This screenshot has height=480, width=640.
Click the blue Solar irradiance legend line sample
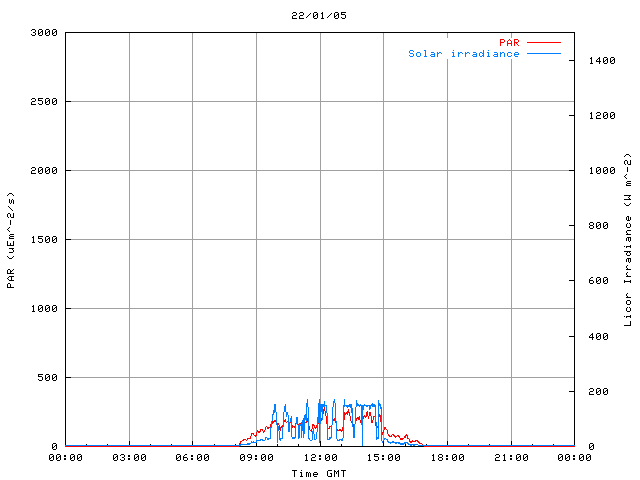pyautogui.click(x=544, y=53)
